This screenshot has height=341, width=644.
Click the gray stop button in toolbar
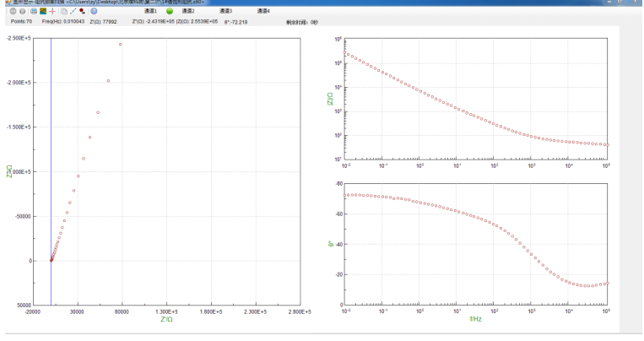(x=13, y=11)
